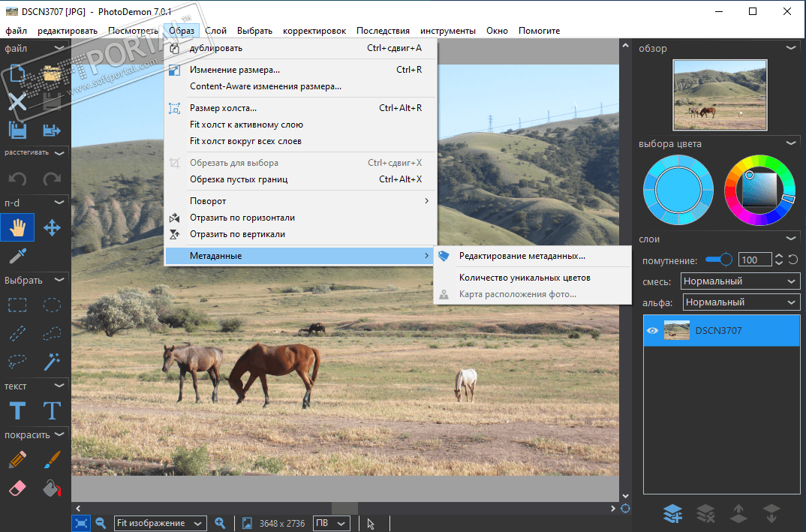The image size is (806, 532).
Task: Delete the layer using stack X icon
Action: (x=705, y=513)
